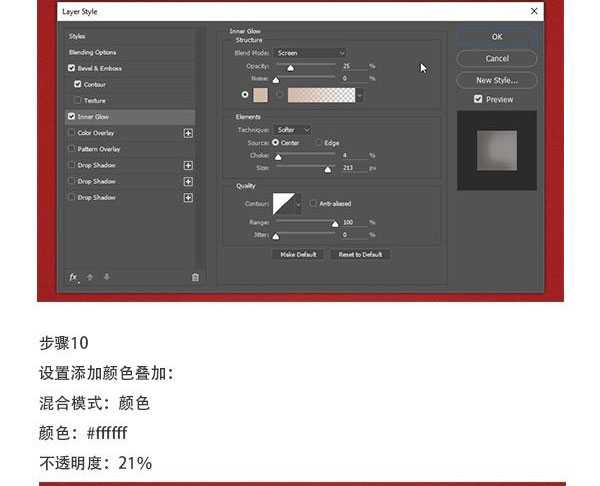The width and height of the screenshot is (600, 486).
Task: Click the Size slider handle
Action: (x=328, y=170)
